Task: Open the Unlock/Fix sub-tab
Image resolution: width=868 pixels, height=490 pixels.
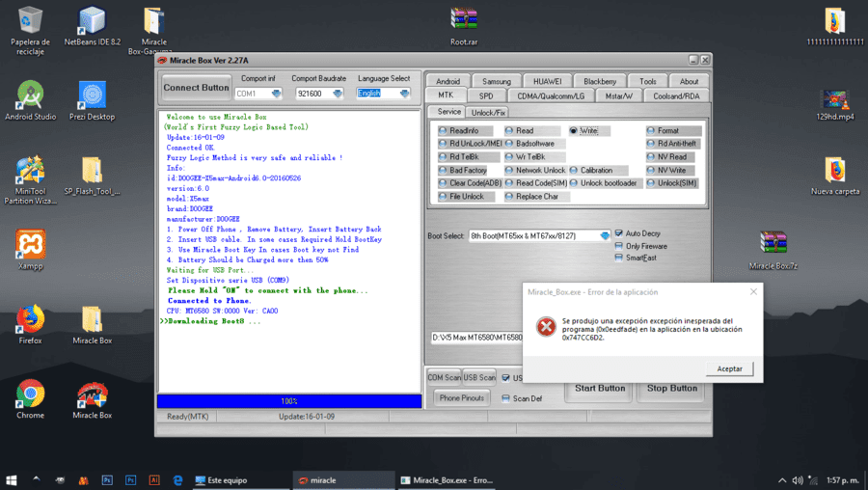Action: tap(488, 113)
